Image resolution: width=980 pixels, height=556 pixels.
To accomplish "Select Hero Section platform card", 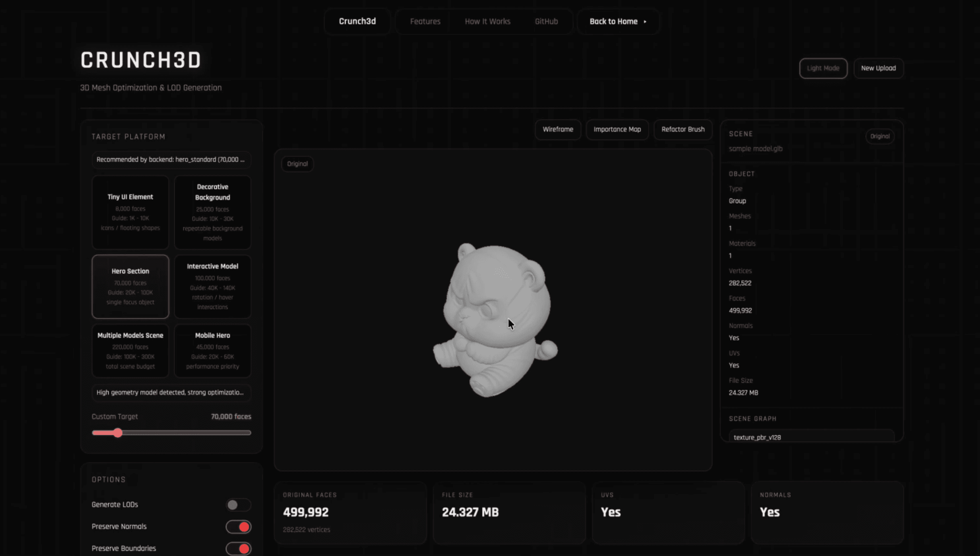I will click(x=130, y=286).
